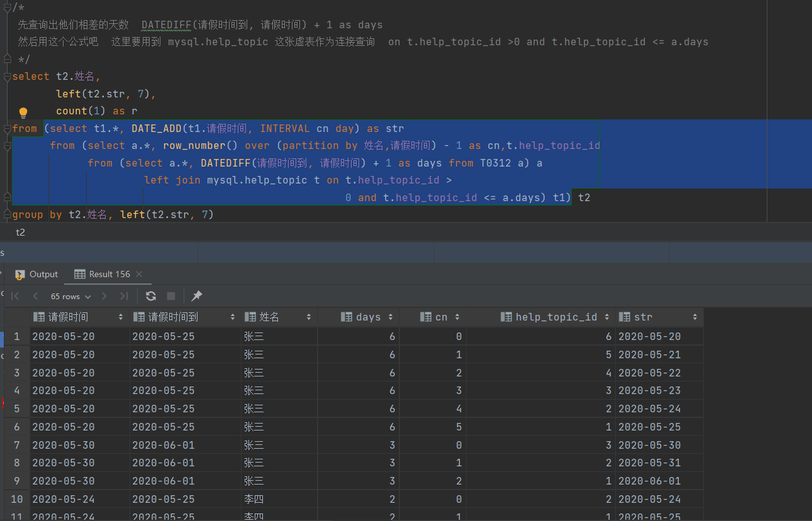
Task: Sort by the 请假时间 column arrows
Action: coord(121,317)
